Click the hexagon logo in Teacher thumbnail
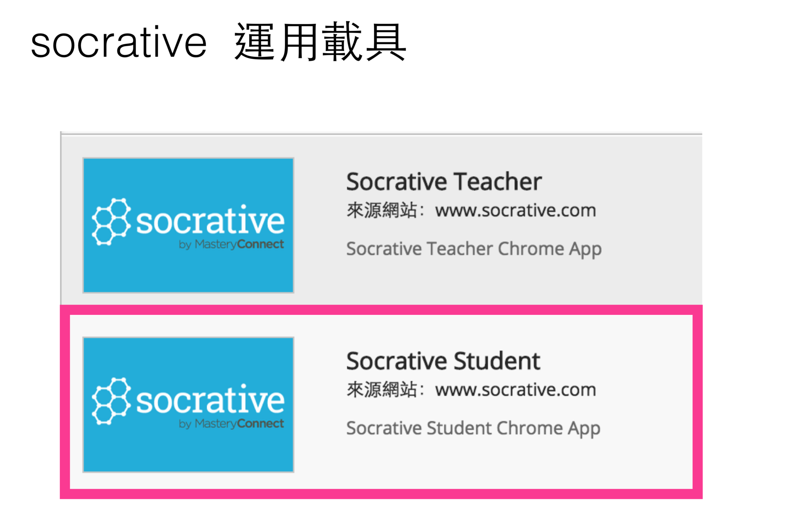795x532 pixels. [x=111, y=222]
